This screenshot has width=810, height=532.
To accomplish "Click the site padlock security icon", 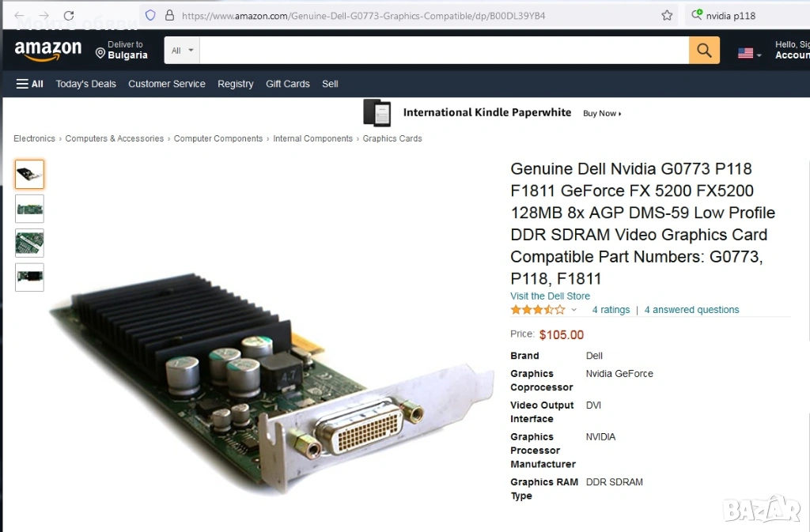I will pyautogui.click(x=169, y=16).
